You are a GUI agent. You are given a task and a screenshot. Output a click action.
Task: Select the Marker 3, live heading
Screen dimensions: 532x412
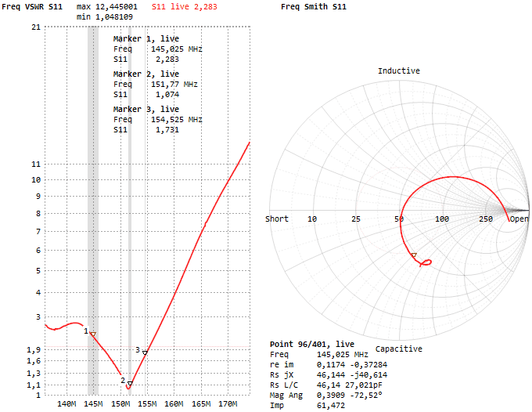tap(146, 109)
